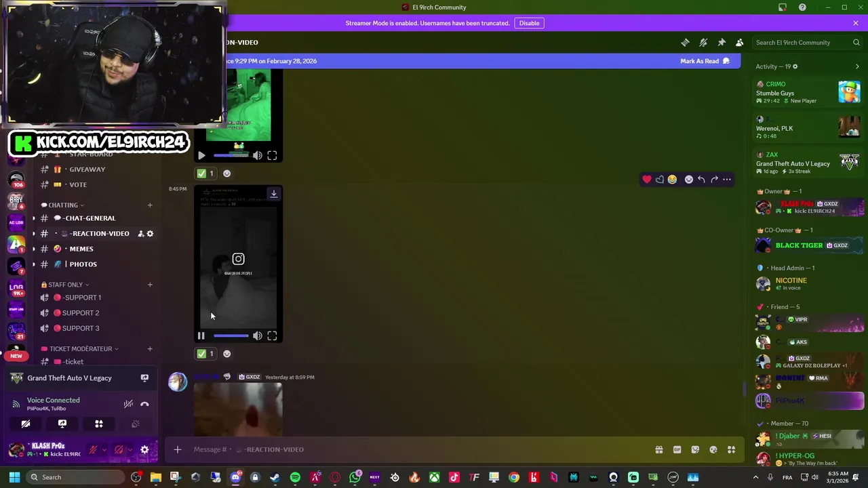Pause the currently playing video
This screenshot has height=488, width=868.
(x=201, y=335)
